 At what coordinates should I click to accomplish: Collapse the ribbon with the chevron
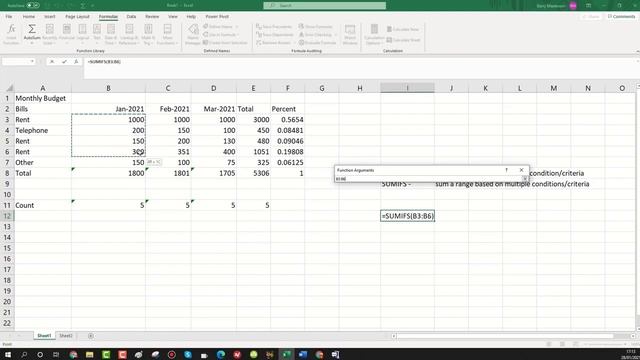[637, 51]
